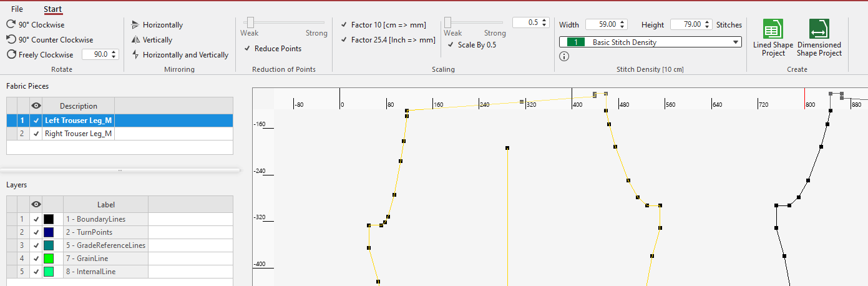Increase the stitch density Height value

click(x=708, y=22)
